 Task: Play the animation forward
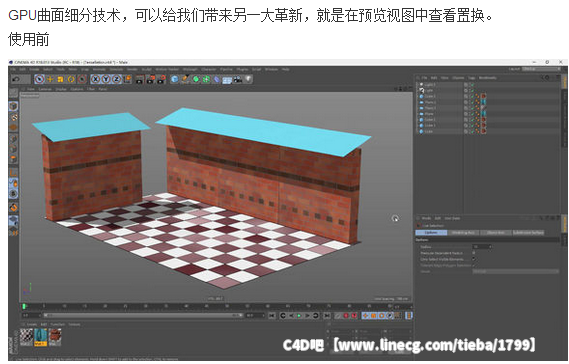pos(299,316)
